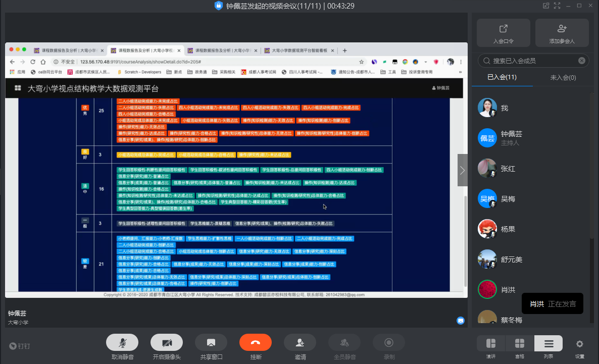Open the chat message icon

pyautogui.click(x=461, y=321)
